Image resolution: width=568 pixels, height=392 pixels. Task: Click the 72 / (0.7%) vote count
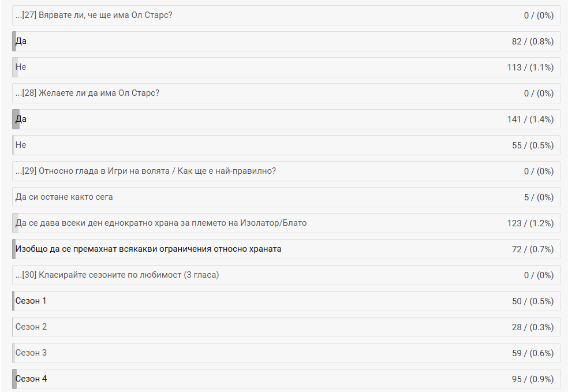[532, 249]
